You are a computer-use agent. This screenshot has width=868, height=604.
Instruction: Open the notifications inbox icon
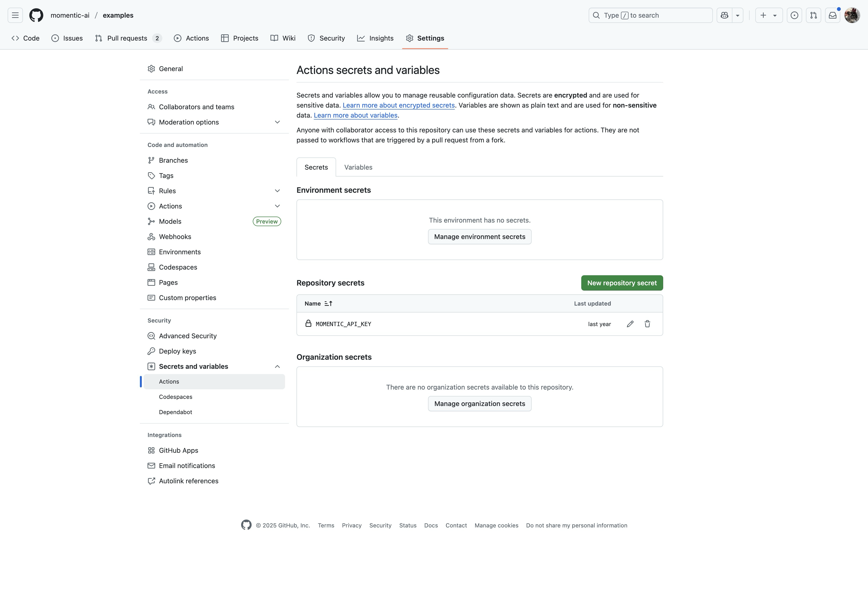(832, 16)
